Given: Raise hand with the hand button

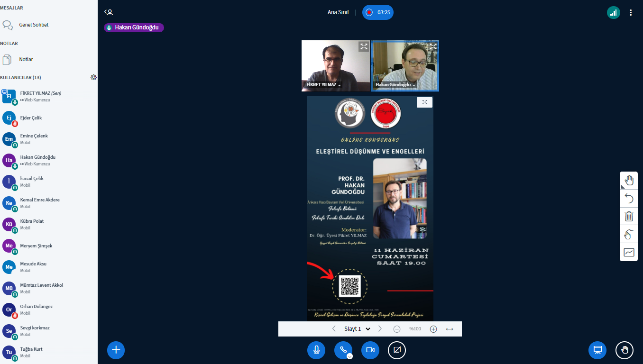Looking at the screenshot, I should [625, 350].
